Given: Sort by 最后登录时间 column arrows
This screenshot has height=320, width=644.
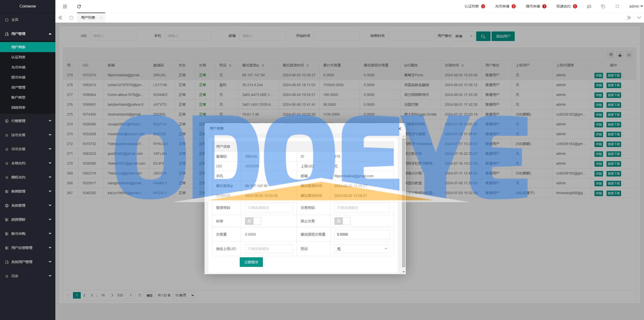Looking at the screenshot, I should tap(308, 65).
